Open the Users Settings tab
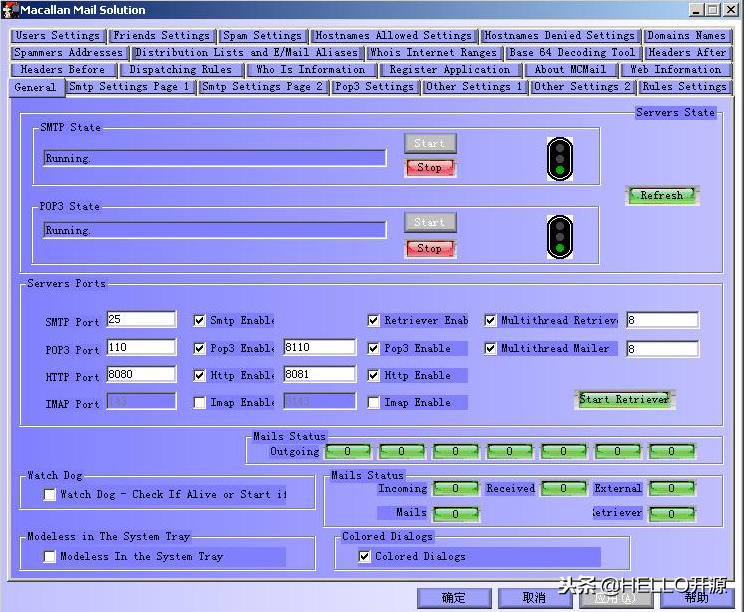Screen dimensions: 744x612 (x=57, y=36)
